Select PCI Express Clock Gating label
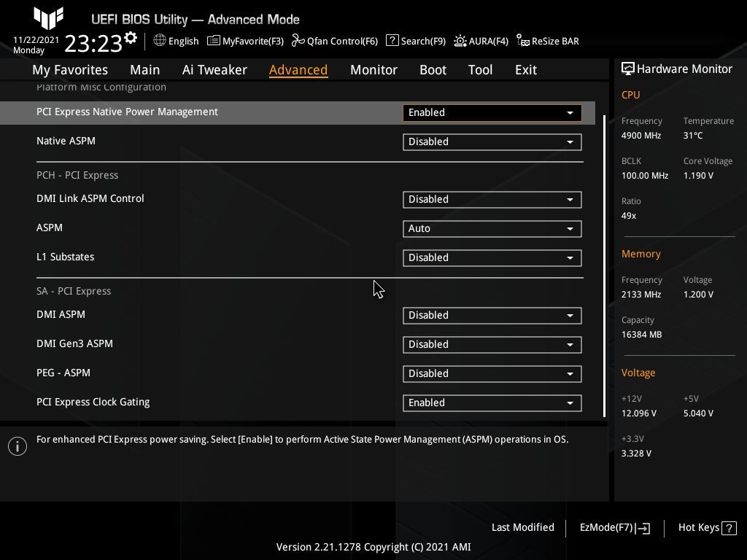Image resolution: width=747 pixels, height=560 pixels. (93, 402)
